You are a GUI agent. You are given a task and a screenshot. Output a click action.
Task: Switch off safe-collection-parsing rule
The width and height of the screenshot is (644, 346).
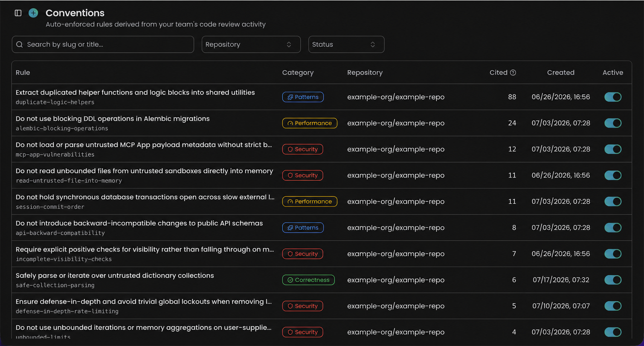click(613, 280)
